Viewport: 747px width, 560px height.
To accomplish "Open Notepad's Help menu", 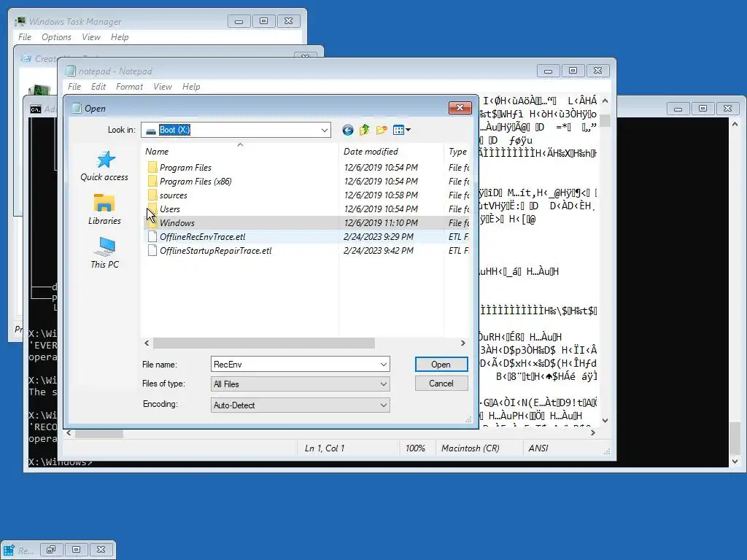I will (x=191, y=87).
